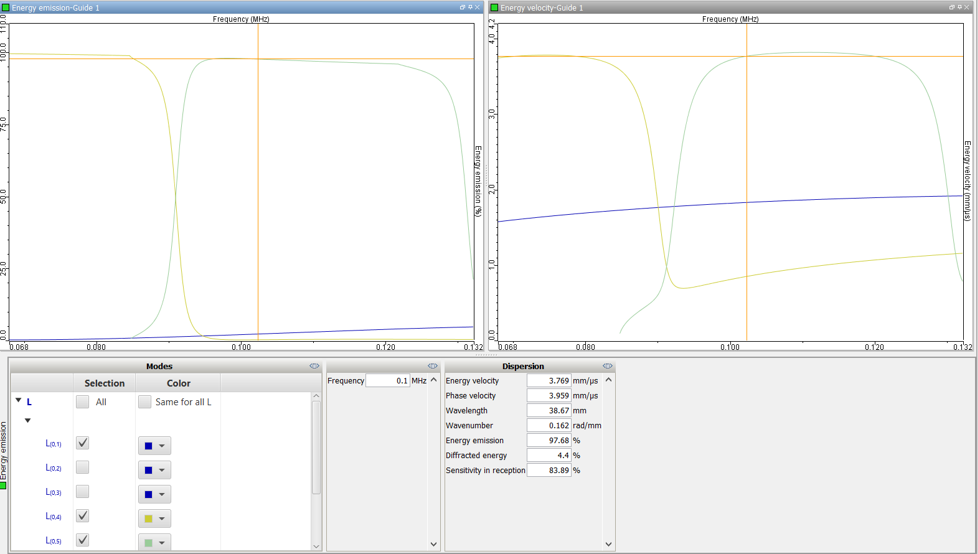978x554 pixels.
Task: Click the Dispersion panel header title
Action: pyautogui.click(x=523, y=366)
